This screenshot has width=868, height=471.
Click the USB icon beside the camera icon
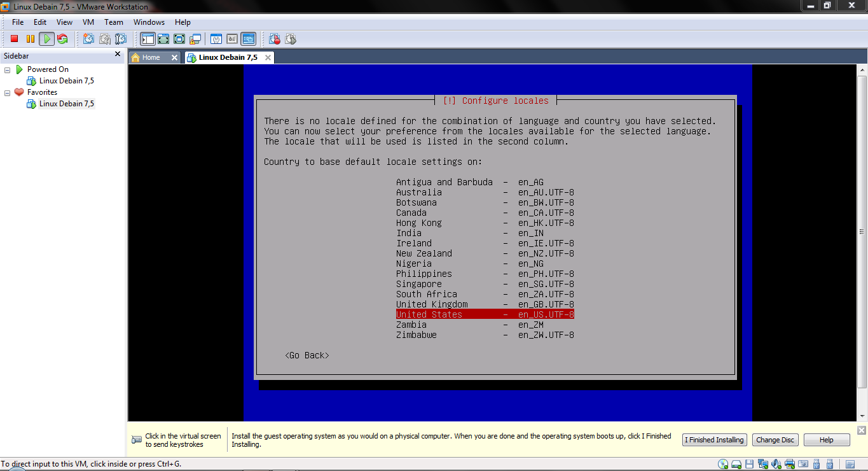click(817, 464)
